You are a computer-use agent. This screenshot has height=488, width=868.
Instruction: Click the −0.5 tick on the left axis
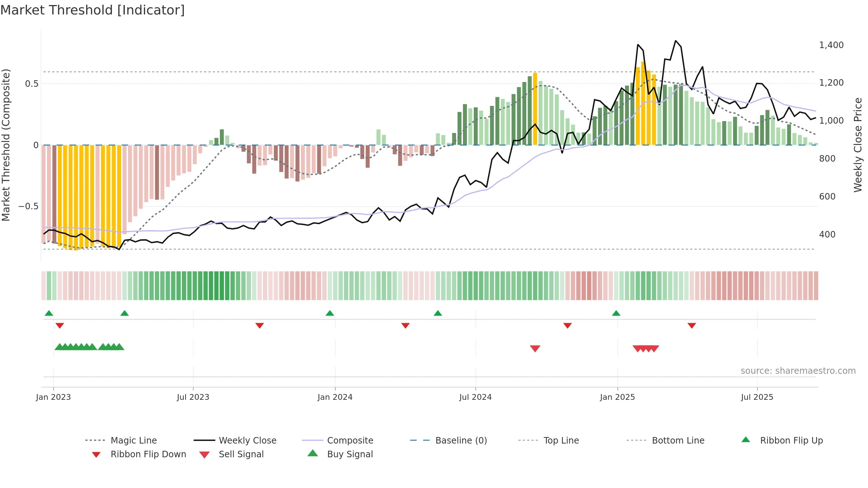(28, 206)
